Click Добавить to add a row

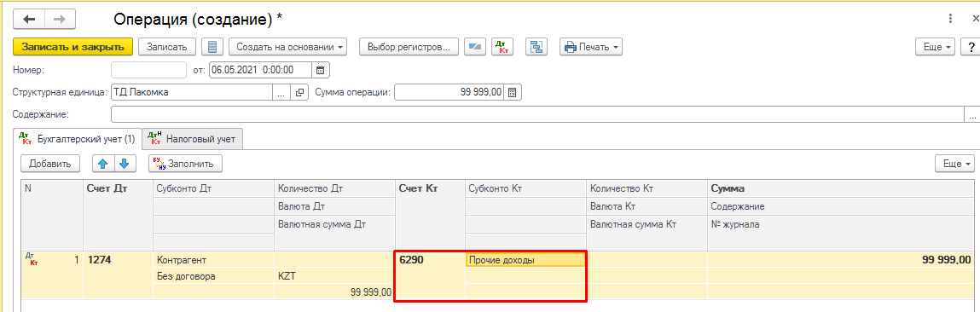coord(50,164)
